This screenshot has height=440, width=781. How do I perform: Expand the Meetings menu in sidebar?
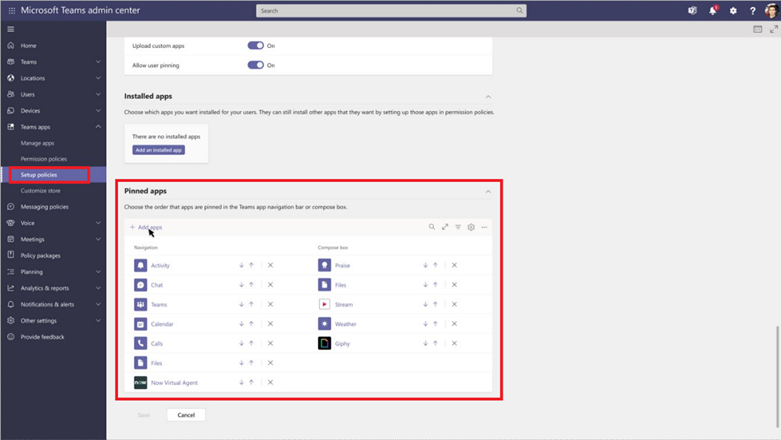pos(98,239)
